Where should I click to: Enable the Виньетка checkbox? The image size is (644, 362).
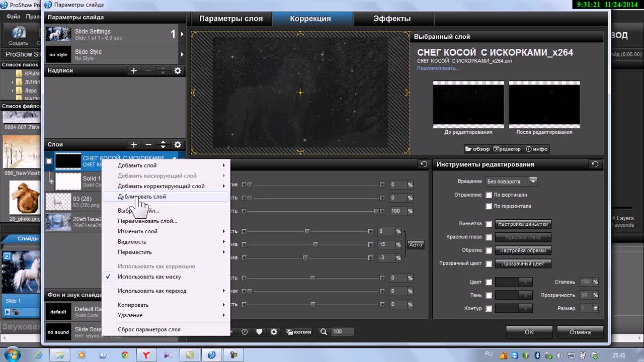[x=489, y=224]
